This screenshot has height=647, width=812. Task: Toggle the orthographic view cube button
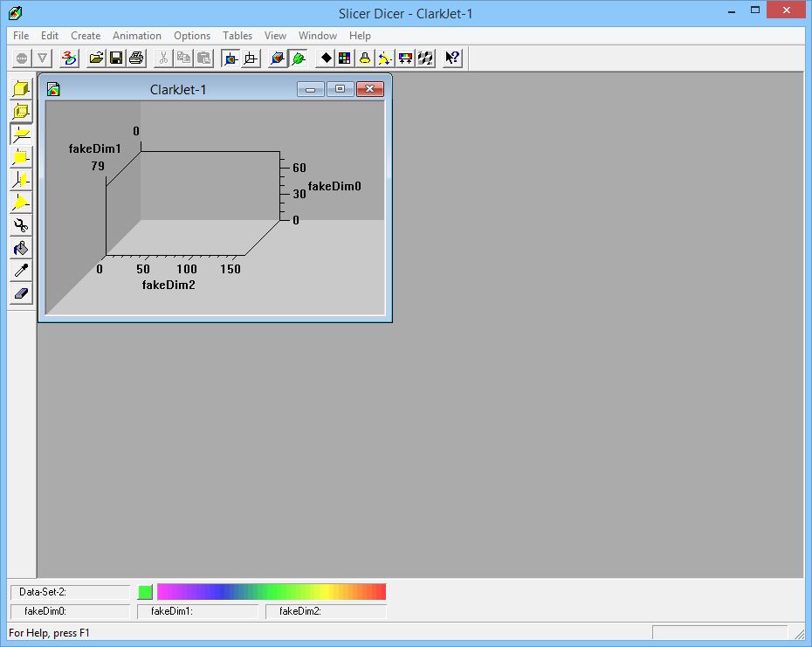point(250,58)
